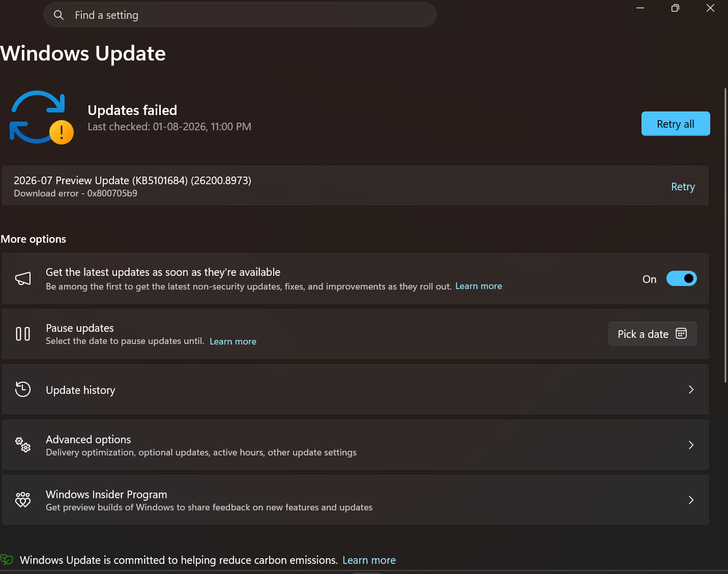Click Download error - 0x800705b9 text
728x574 pixels.
pos(75,193)
